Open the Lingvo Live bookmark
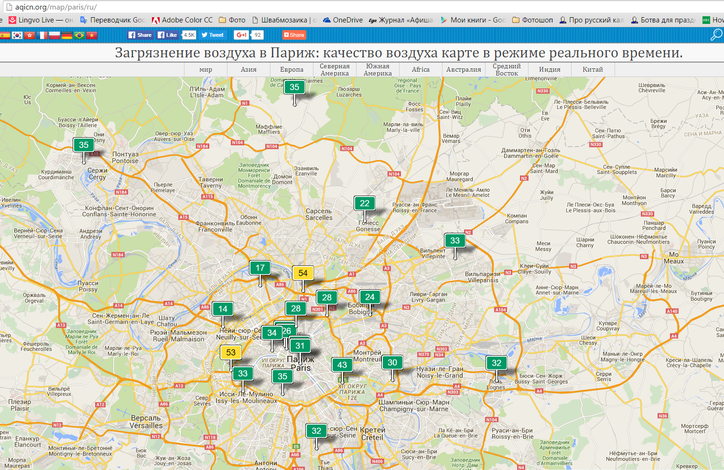This screenshot has height=470, width=724. click(x=41, y=20)
